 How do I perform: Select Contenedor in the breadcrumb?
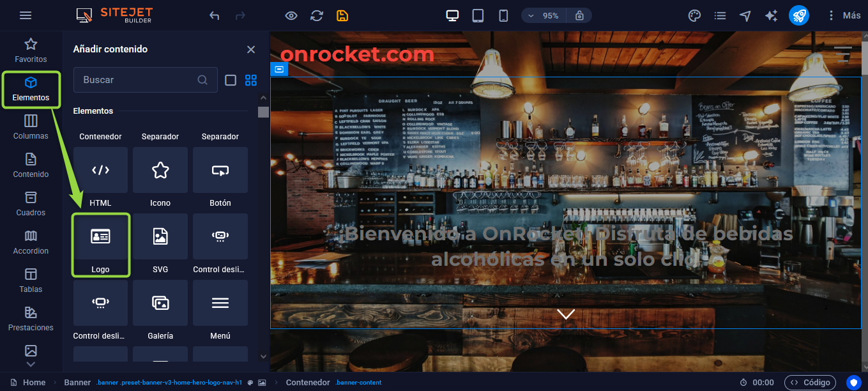pos(308,383)
